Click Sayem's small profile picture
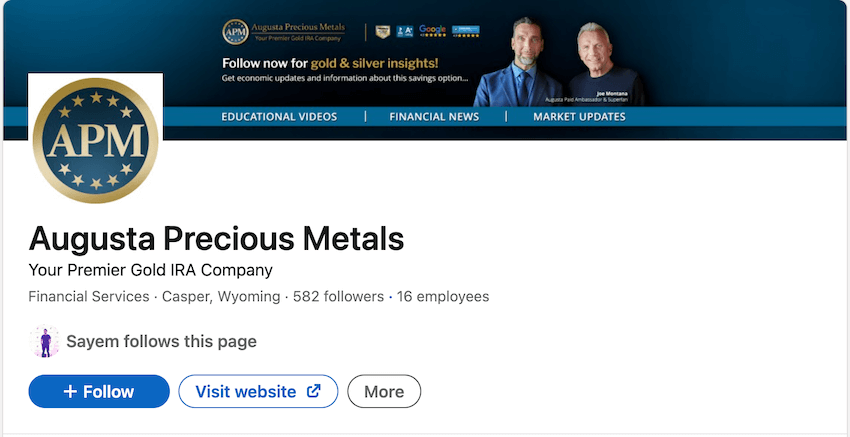This screenshot has width=850, height=437. 44,342
